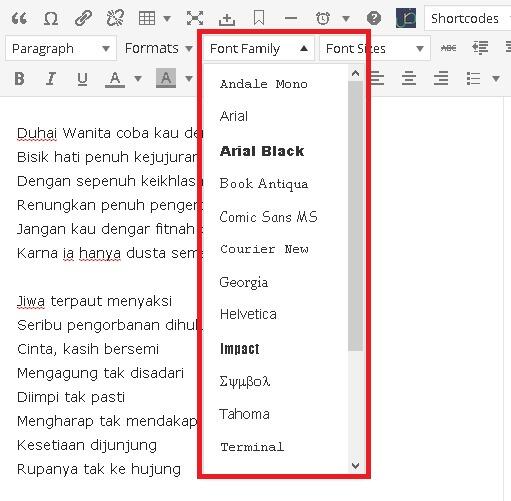Image resolution: width=511 pixels, height=501 pixels.
Task: Click the bookmark anchor icon
Action: (259, 18)
